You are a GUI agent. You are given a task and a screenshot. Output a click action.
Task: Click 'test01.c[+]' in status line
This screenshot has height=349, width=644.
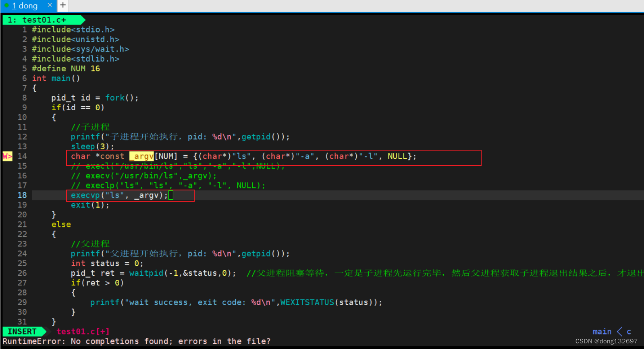pos(83,331)
